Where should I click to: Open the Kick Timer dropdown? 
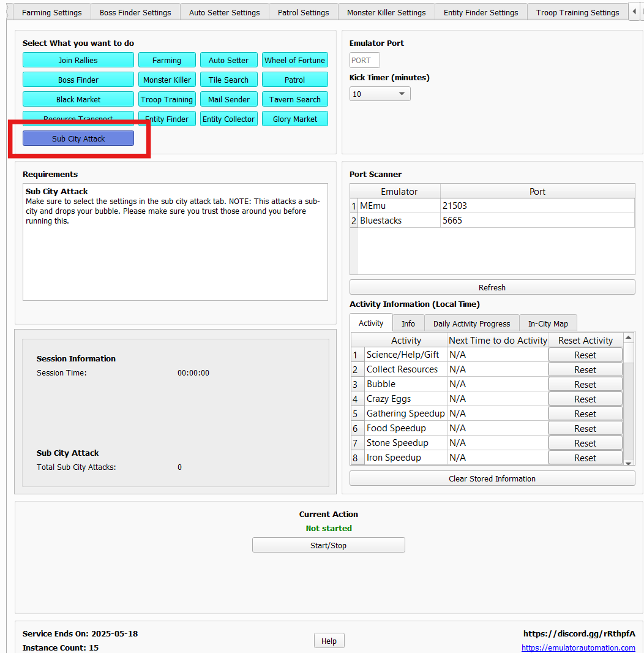(380, 94)
